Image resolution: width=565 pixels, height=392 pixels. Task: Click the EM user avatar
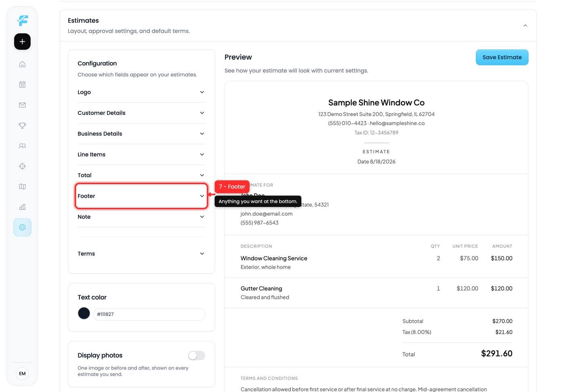pyautogui.click(x=22, y=373)
